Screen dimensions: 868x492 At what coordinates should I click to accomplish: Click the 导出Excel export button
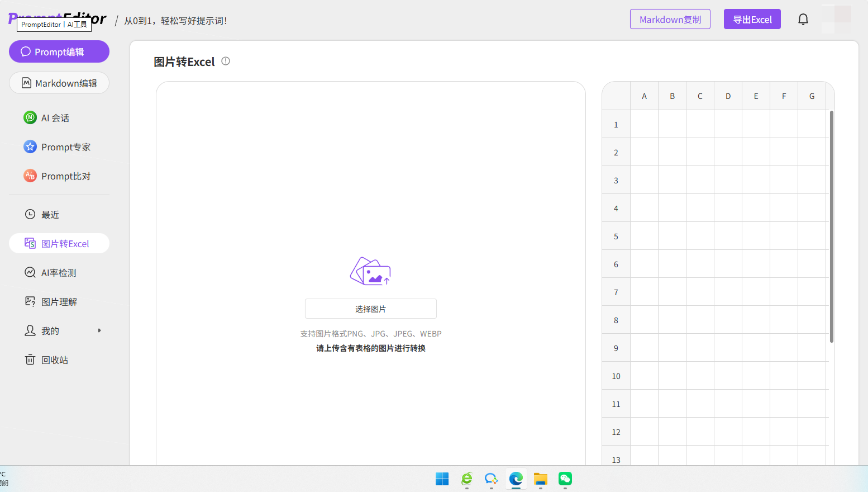point(752,18)
